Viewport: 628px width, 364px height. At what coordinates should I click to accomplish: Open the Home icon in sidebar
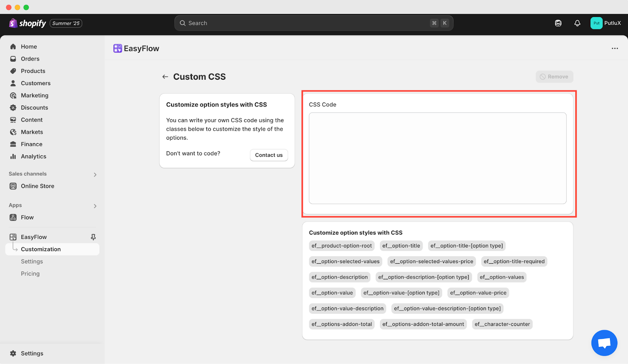tap(13, 47)
